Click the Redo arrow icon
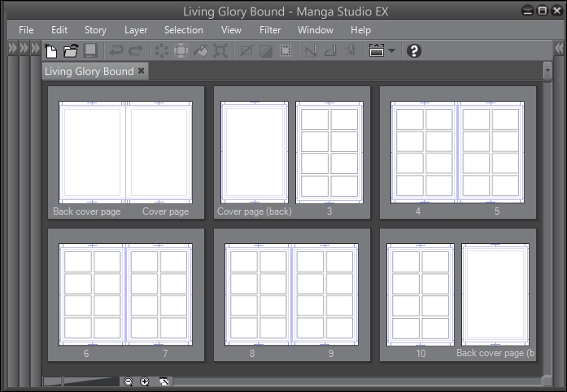The height and width of the screenshot is (392, 567). (136, 50)
